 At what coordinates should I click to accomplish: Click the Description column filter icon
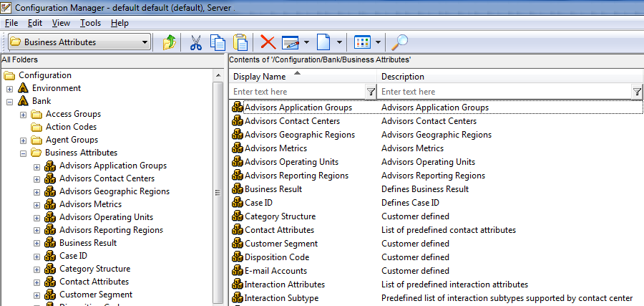tap(638, 92)
